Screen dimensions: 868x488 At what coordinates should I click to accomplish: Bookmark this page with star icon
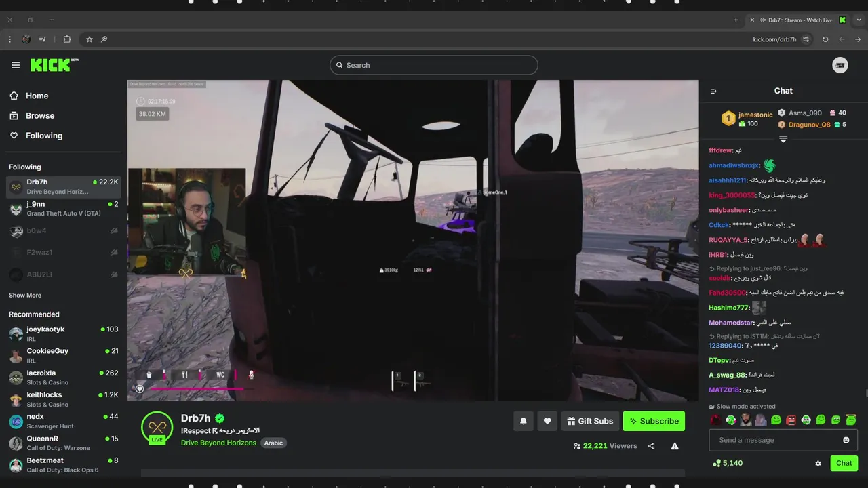(x=89, y=39)
